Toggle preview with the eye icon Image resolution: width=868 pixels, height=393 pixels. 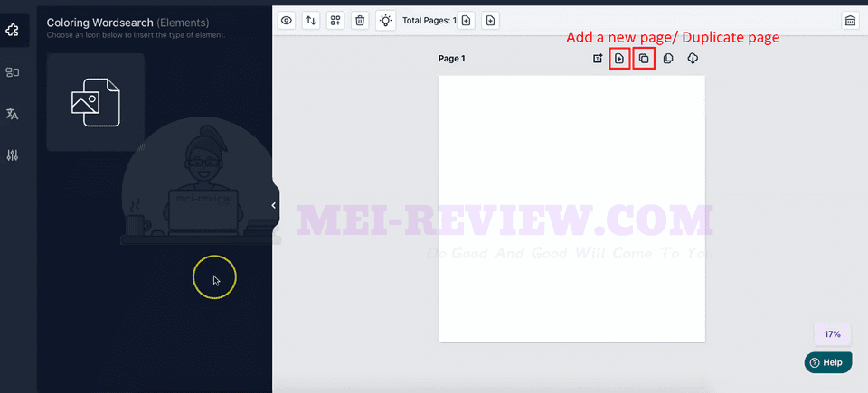[287, 21]
